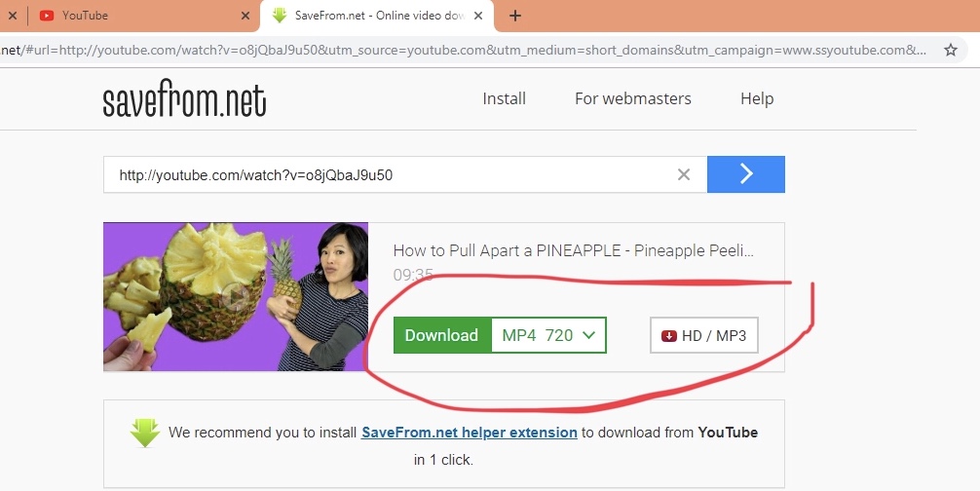Screen dimensions: 980x491
Task: Click the browser address bar URL
Action: coord(464,50)
